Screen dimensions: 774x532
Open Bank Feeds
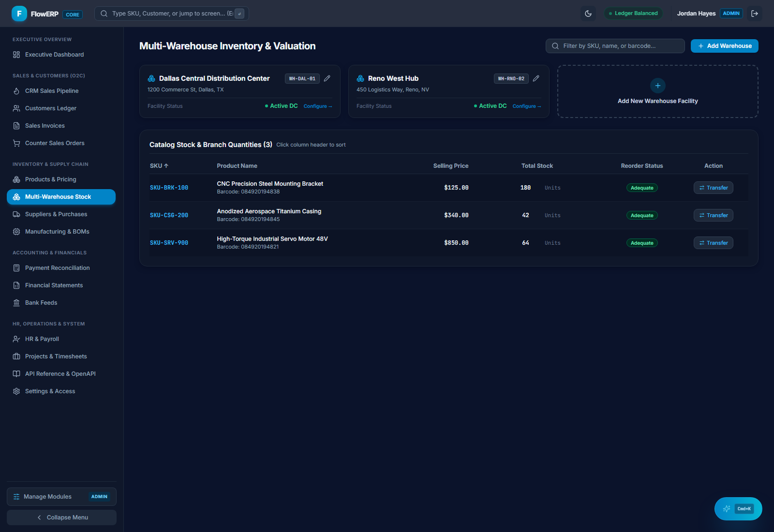pyautogui.click(x=61, y=303)
